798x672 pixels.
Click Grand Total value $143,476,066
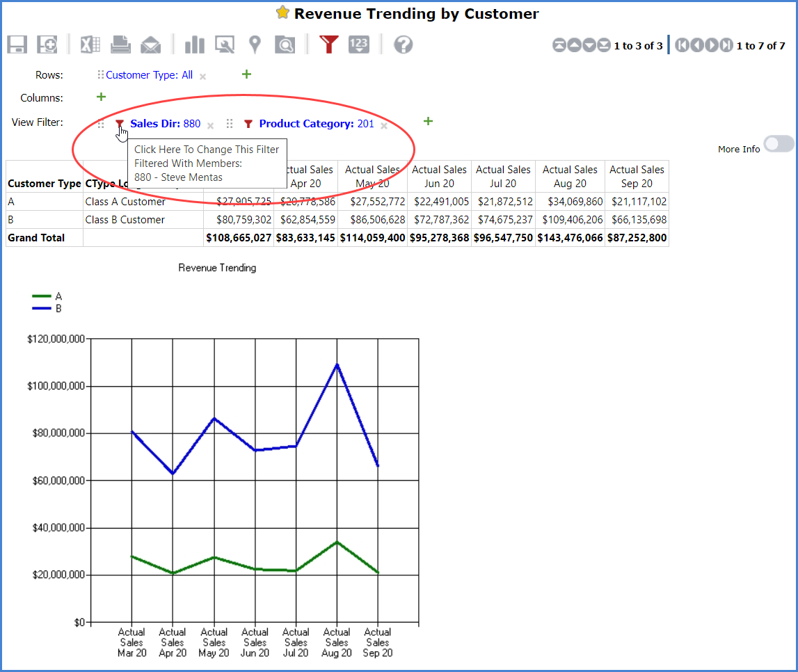point(570,238)
